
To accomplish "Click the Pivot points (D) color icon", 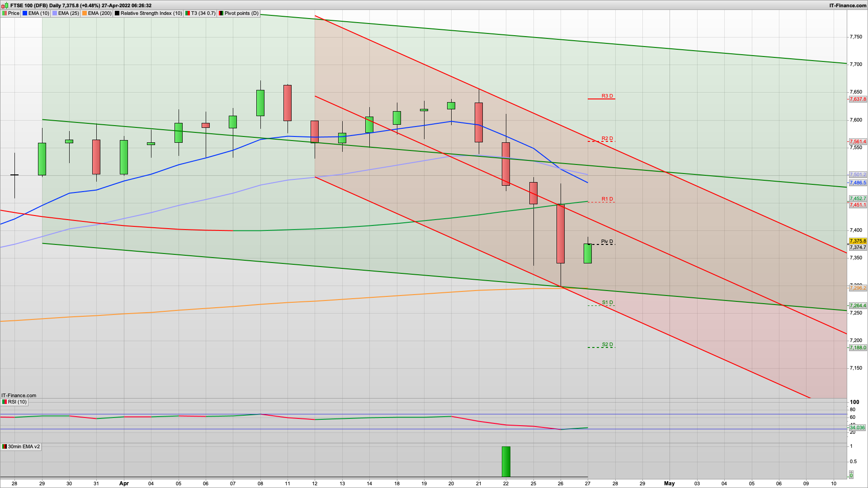I will click(221, 13).
